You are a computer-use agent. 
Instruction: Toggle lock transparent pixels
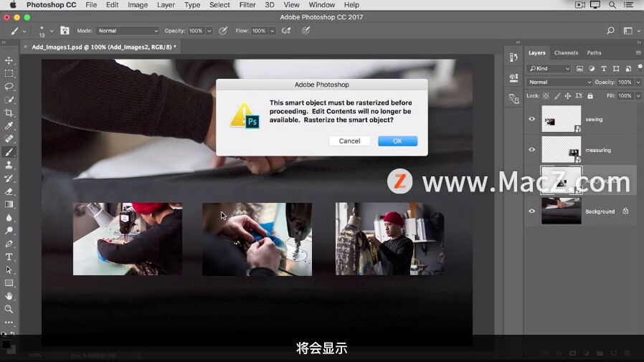(546, 95)
